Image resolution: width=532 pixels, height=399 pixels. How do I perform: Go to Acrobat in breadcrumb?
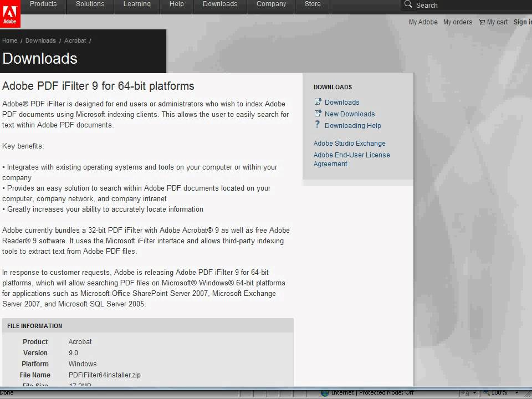75,40
